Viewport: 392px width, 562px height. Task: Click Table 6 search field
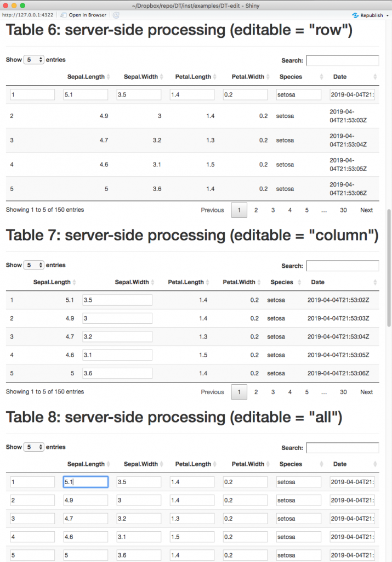[342, 60]
